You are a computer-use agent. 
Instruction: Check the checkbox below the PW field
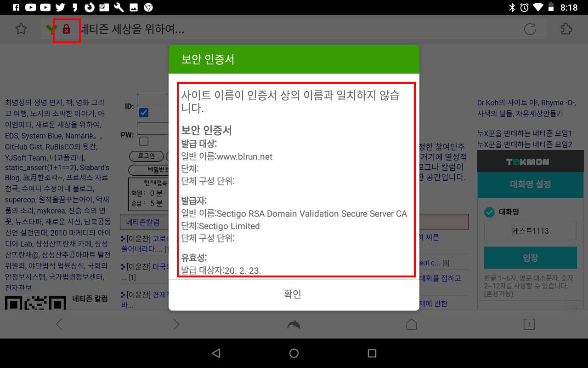(x=144, y=141)
